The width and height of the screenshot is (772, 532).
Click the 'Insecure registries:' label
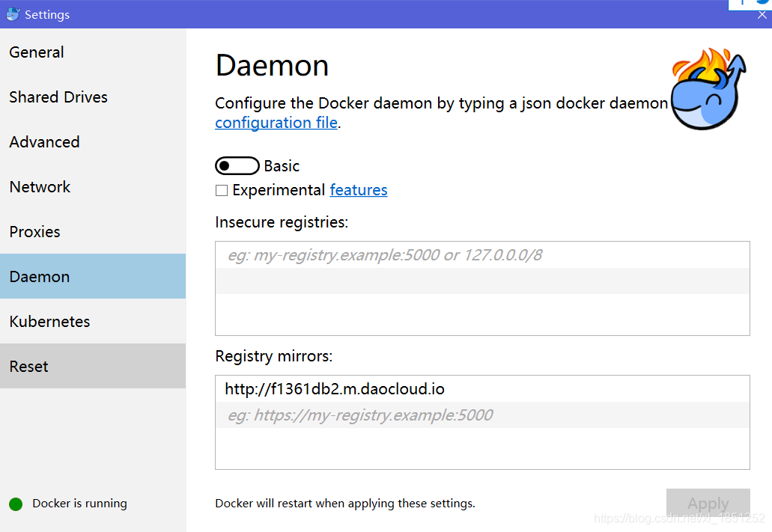(282, 222)
